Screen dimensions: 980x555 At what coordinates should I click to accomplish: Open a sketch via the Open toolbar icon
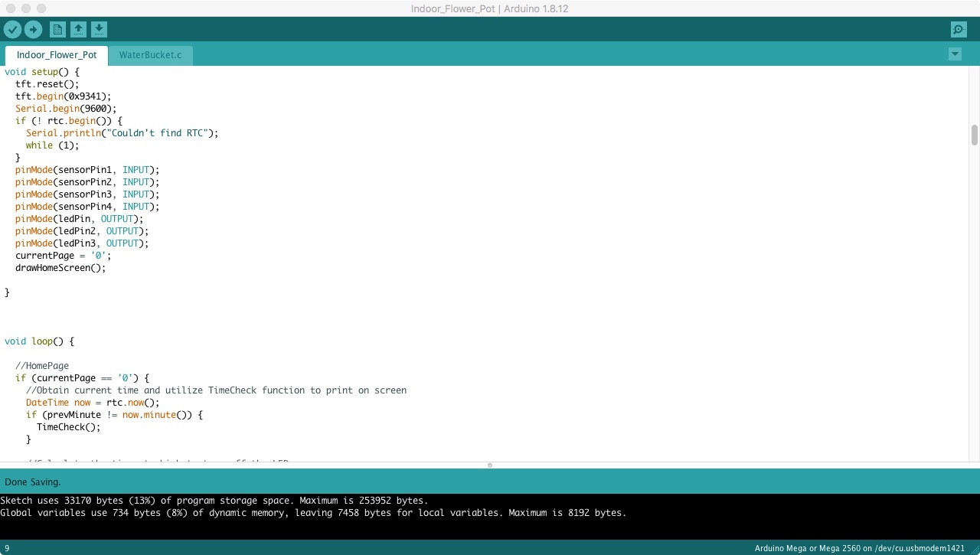coord(77,29)
